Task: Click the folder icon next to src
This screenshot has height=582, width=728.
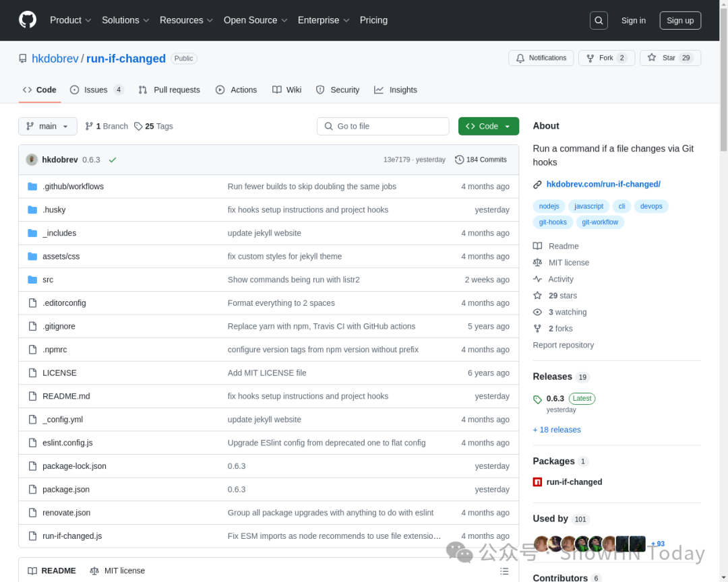Action: pyautogui.click(x=32, y=280)
